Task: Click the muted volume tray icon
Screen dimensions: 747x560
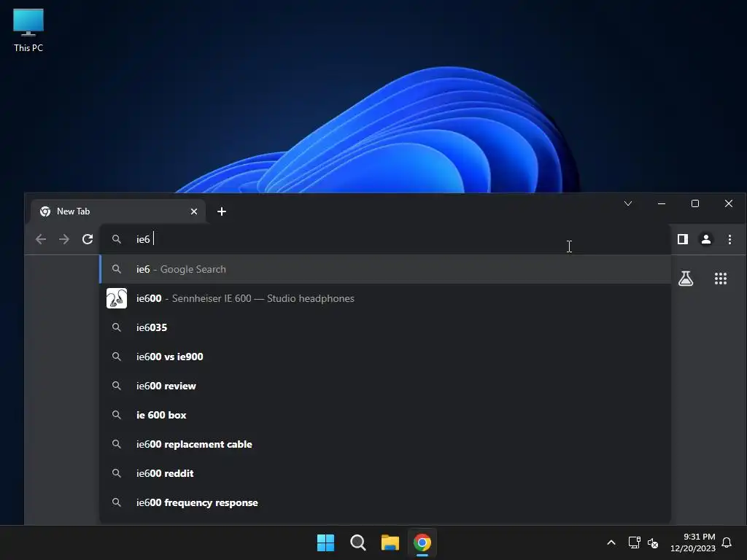Action: point(653,542)
